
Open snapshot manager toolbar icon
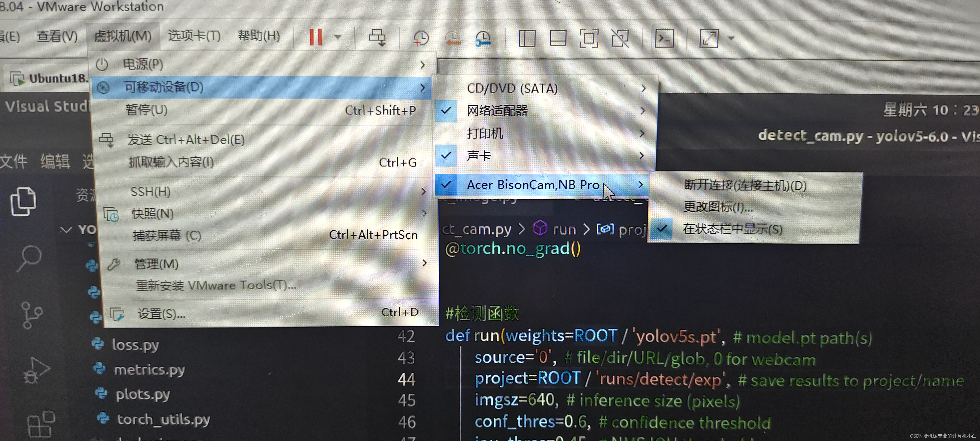[x=483, y=38]
